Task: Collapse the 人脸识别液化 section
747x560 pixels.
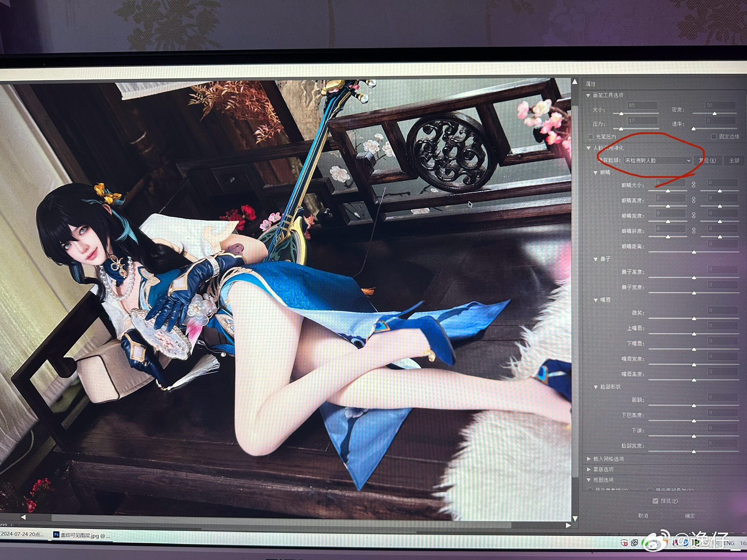Action: click(588, 148)
